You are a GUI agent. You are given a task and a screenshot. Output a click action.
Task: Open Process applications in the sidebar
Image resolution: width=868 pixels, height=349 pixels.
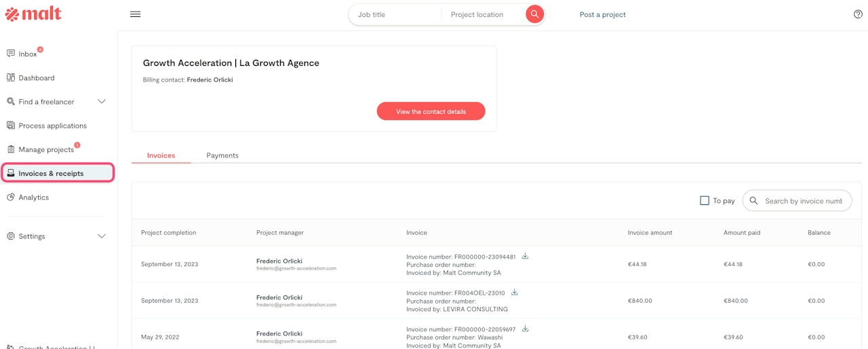coord(53,126)
